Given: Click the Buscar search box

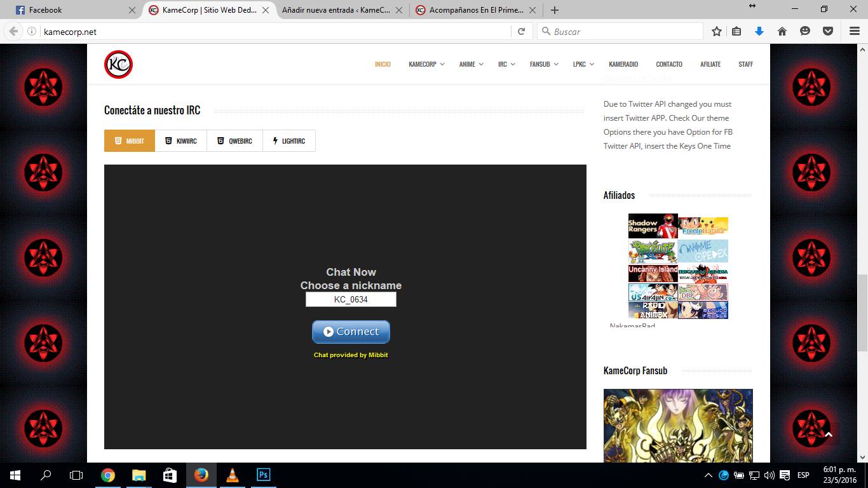Looking at the screenshot, I should tap(620, 31).
